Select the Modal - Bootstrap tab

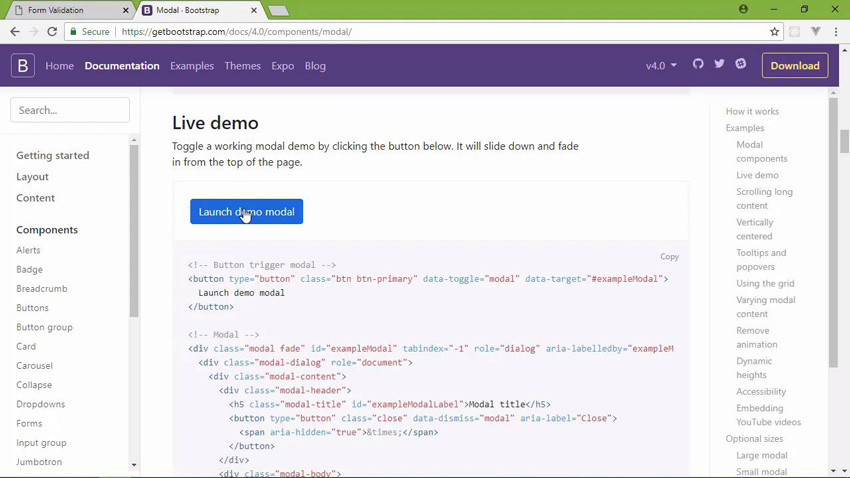coord(198,10)
